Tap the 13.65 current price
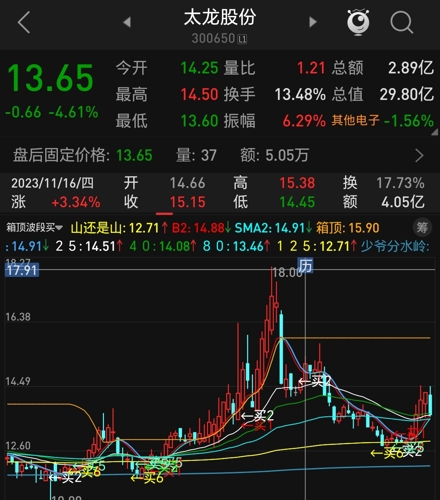Image resolution: width=440 pixels, height=500 pixels. point(50,78)
